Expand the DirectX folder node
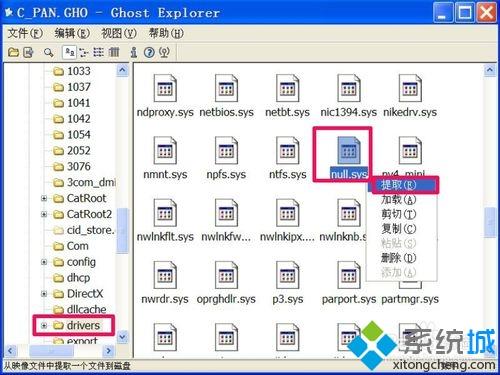This screenshot has height=375, width=500. pos(44,294)
